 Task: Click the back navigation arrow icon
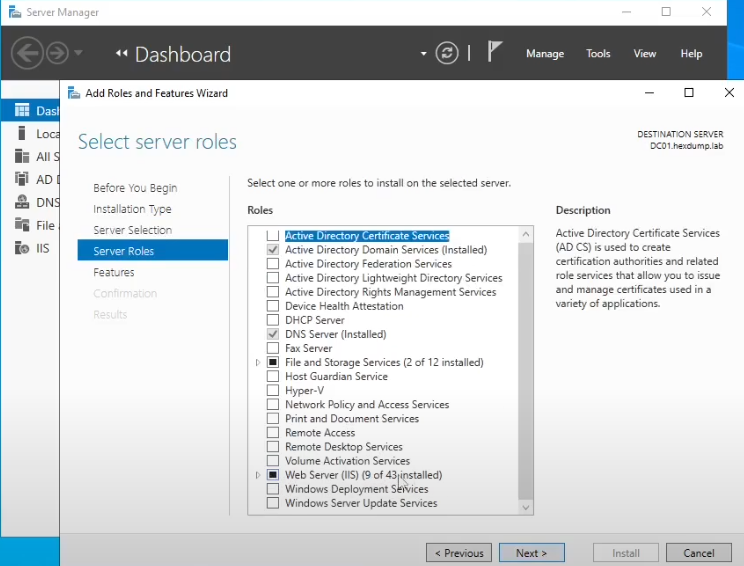[x=27, y=53]
